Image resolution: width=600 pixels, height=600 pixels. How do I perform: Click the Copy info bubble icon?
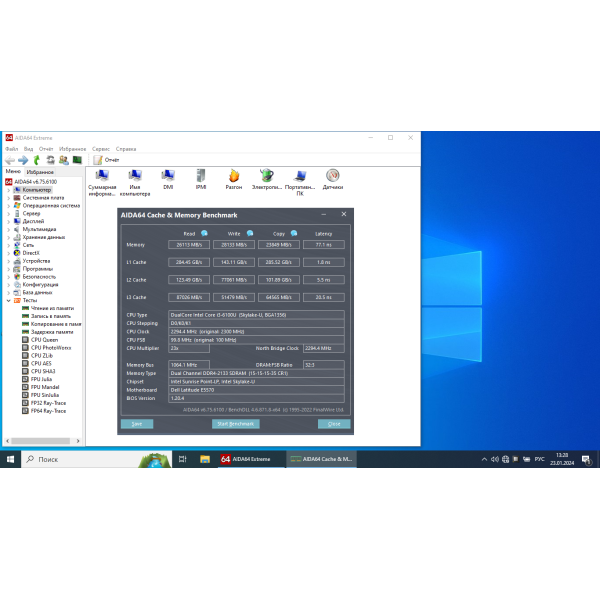click(294, 233)
